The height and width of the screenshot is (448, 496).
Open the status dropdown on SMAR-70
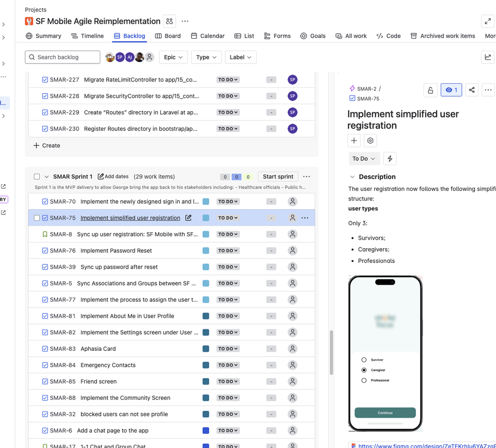pyautogui.click(x=228, y=201)
